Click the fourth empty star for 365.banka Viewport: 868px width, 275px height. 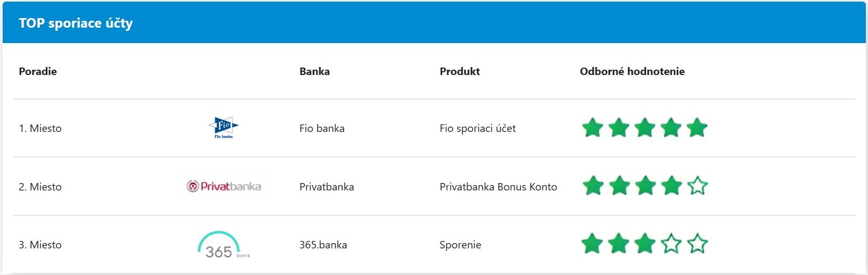[671, 244]
